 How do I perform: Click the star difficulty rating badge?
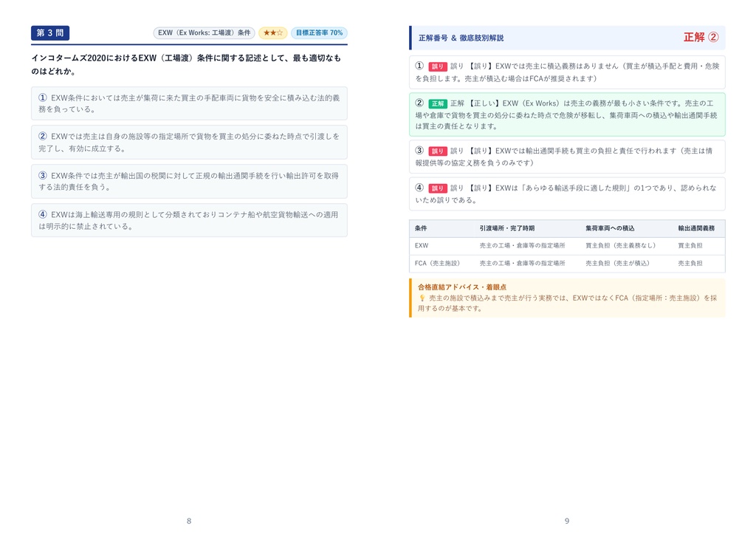click(x=273, y=33)
